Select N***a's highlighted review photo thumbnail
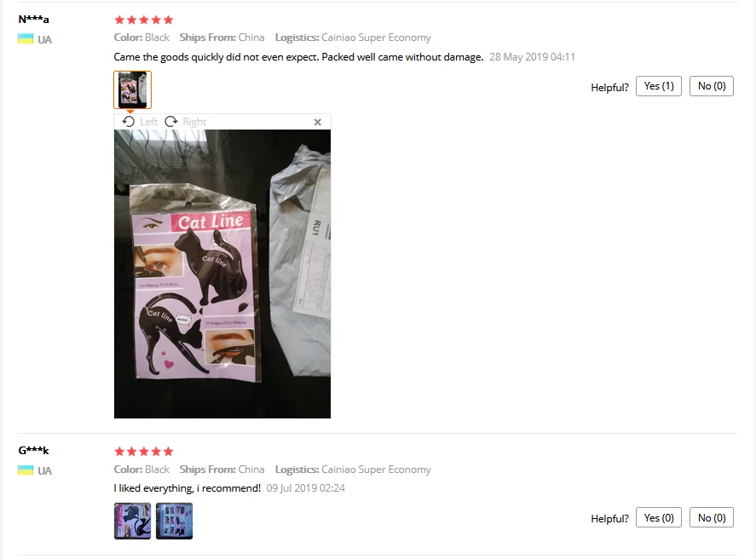The width and height of the screenshot is (756, 559). pyautogui.click(x=133, y=89)
